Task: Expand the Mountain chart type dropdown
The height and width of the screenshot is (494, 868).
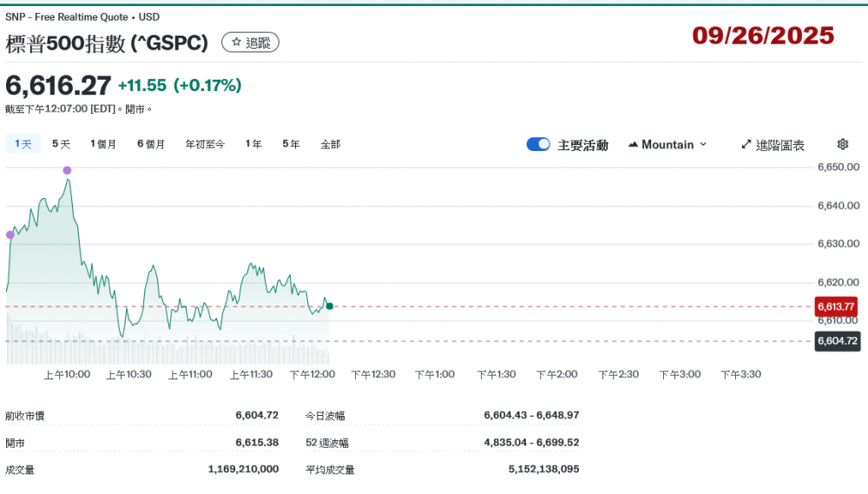Action: click(667, 145)
